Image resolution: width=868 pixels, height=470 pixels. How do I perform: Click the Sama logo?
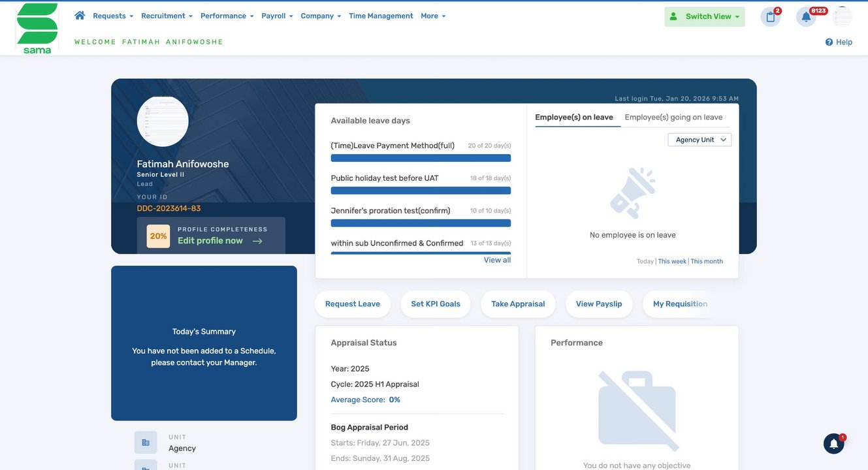point(37,29)
